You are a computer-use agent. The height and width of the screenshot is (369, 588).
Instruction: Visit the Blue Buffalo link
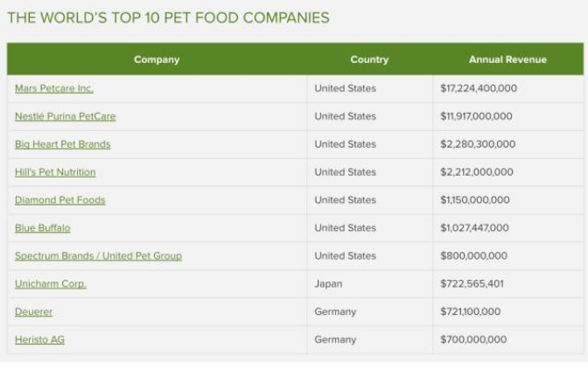42,228
